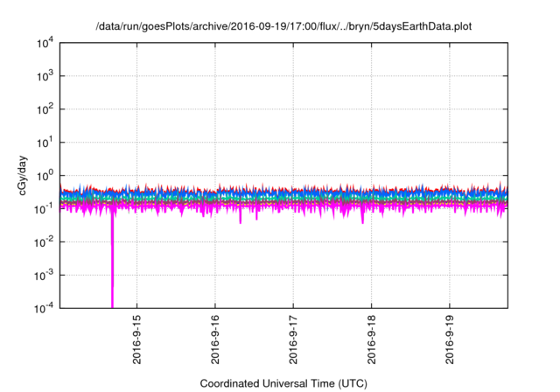Click the 10^4 y-axis tick label

click(x=45, y=44)
